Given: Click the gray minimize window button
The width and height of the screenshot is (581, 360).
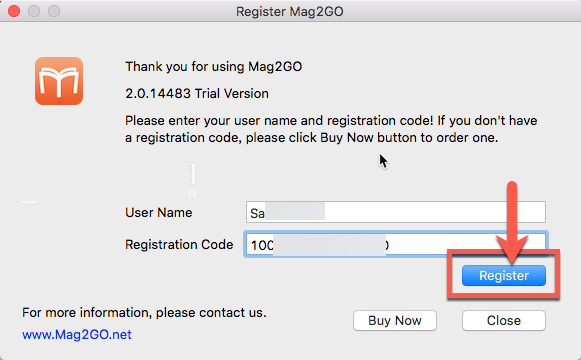Looking at the screenshot, I should (34, 11).
